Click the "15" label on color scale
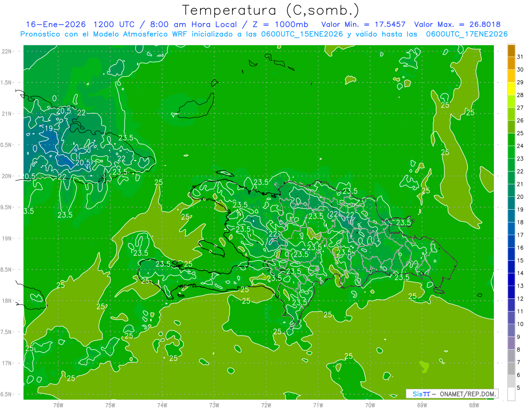The width and height of the screenshot is (532, 411). click(520, 261)
